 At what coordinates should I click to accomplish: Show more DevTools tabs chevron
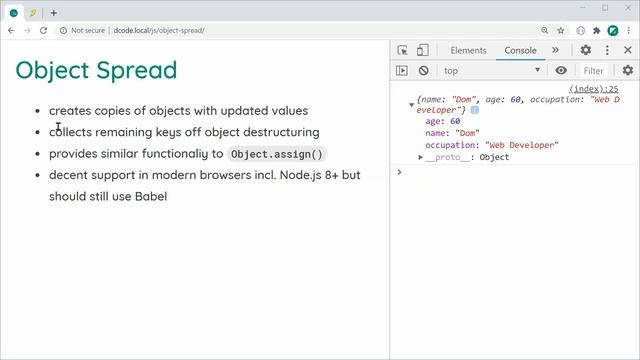(555, 50)
